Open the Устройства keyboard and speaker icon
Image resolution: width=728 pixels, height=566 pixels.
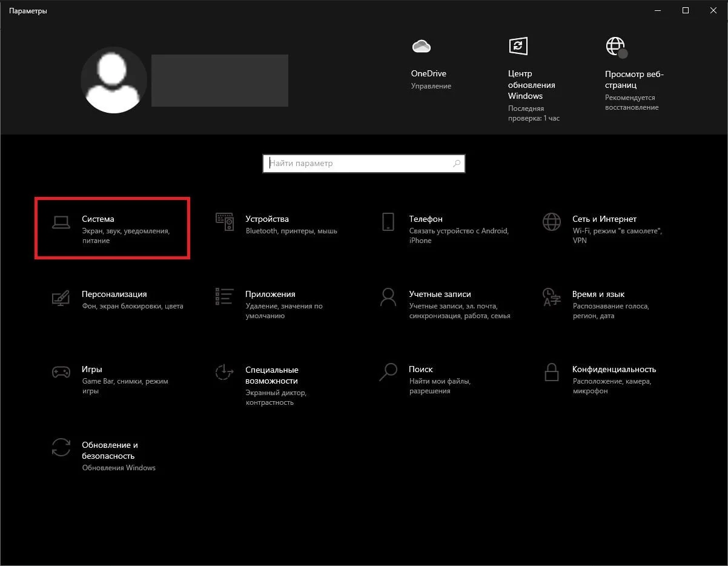(225, 222)
